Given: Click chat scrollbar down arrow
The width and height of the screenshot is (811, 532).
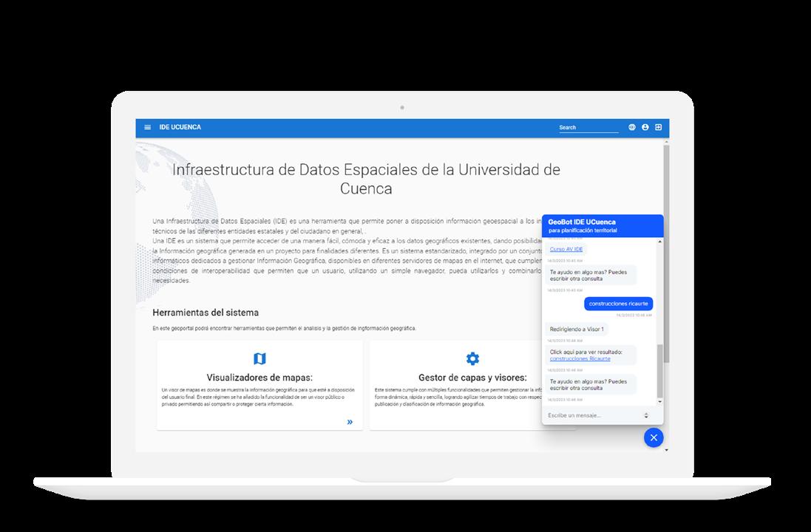Looking at the screenshot, I should (x=659, y=402).
